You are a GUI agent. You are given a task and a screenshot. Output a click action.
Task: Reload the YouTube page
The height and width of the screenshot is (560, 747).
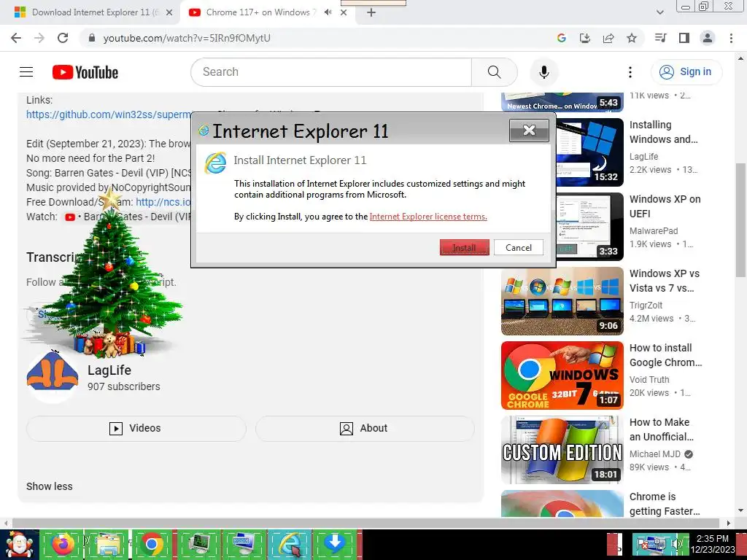pyautogui.click(x=63, y=38)
